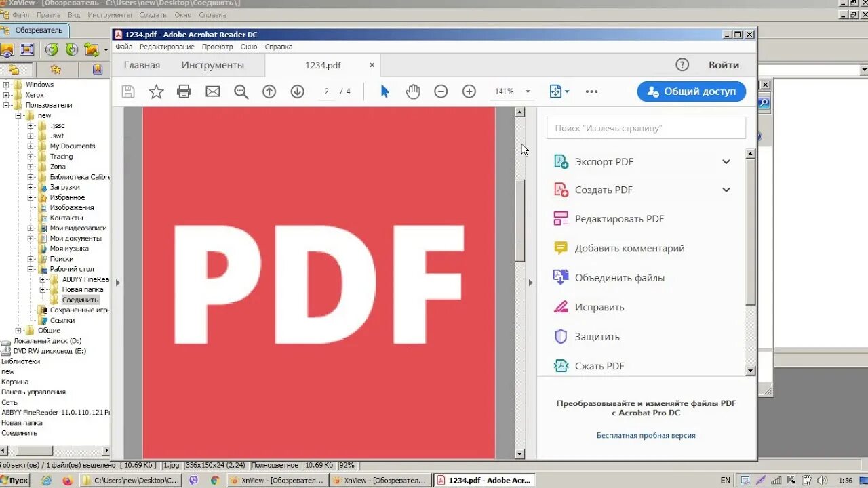Open Инструменты menu in XnView
The height and width of the screenshot is (488, 868).
(x=110, y=14)
